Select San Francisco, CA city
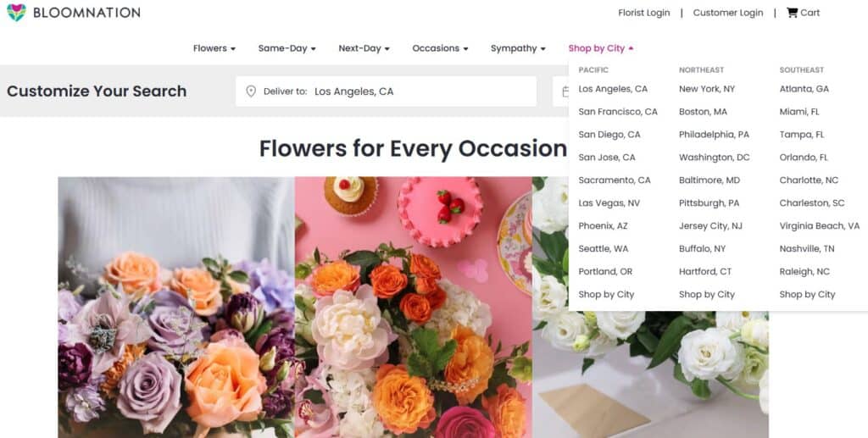The height and width of the screenshot is (438, 868). pos(618,112)
